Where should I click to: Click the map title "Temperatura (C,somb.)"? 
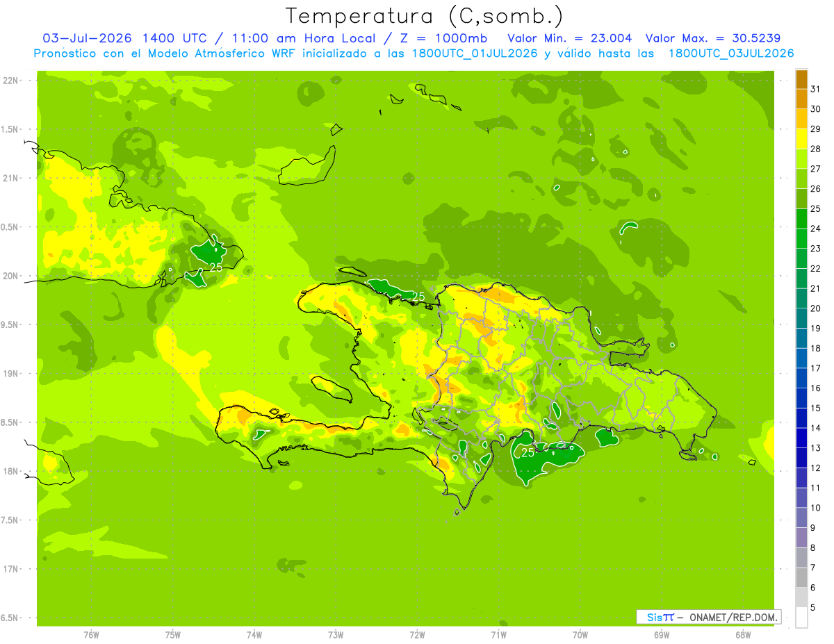click(424, 17)
